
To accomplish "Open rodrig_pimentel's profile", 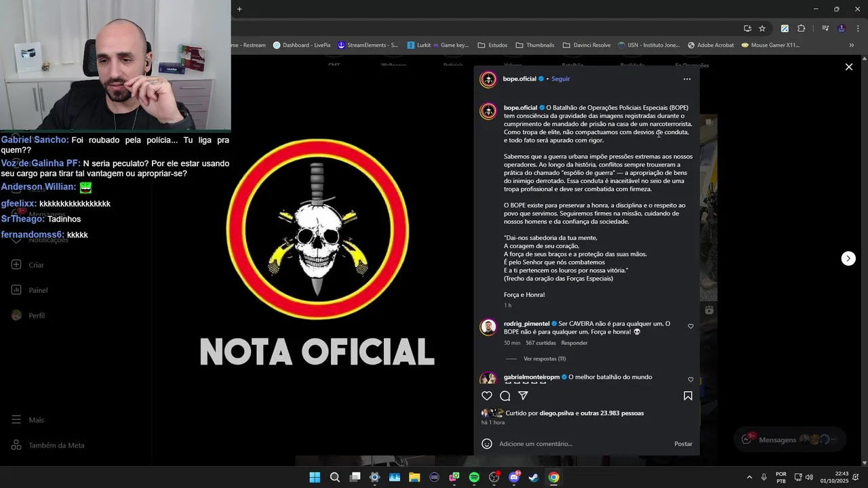I will (526, 324).
